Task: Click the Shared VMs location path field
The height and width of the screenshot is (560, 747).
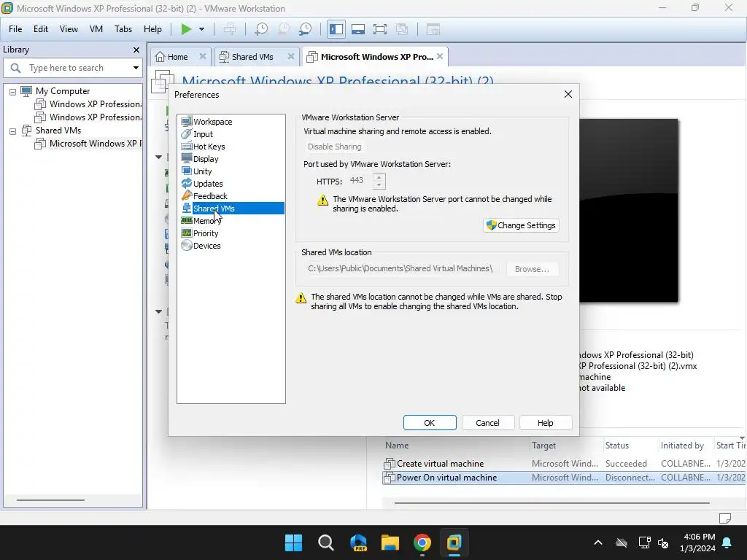Action: (402, 268)
